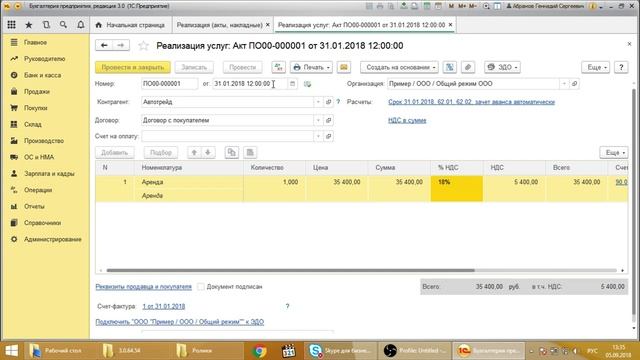The image size is (640, 360).
Task: Open the Договор record icon
Action: 329,120
